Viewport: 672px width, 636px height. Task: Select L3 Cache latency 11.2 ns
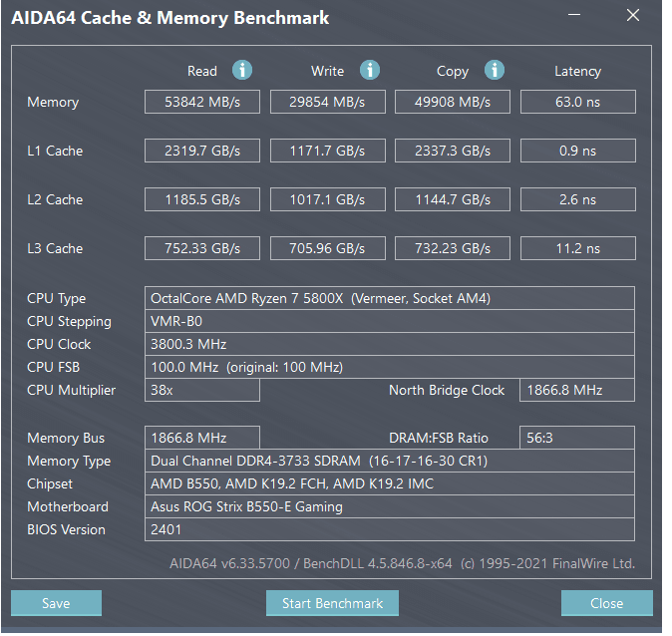(578, 248)
